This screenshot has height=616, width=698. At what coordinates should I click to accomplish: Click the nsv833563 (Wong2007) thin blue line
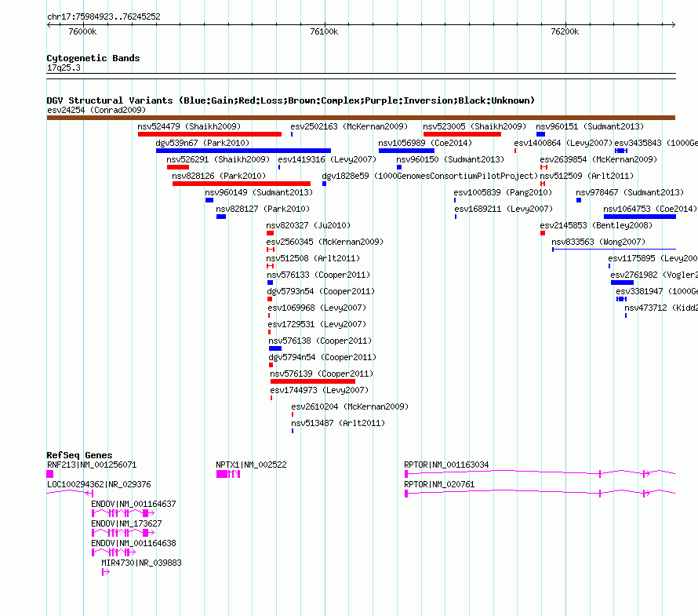(614, 250)
